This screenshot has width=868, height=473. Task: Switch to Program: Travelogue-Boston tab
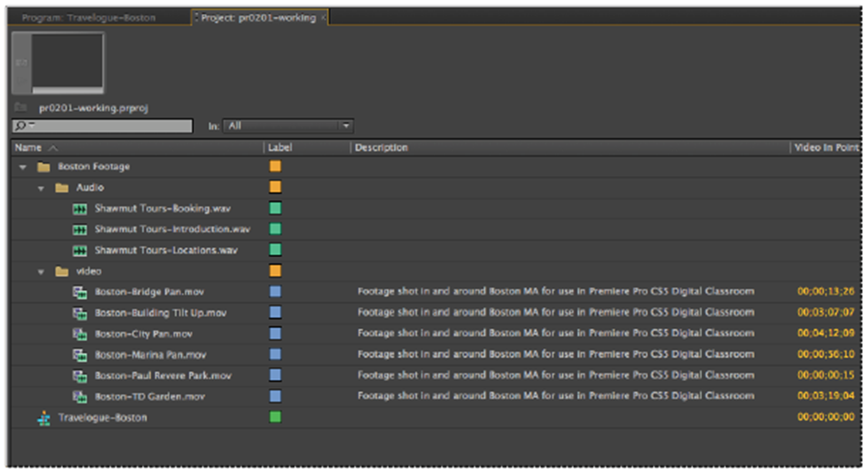coord(88,17)
